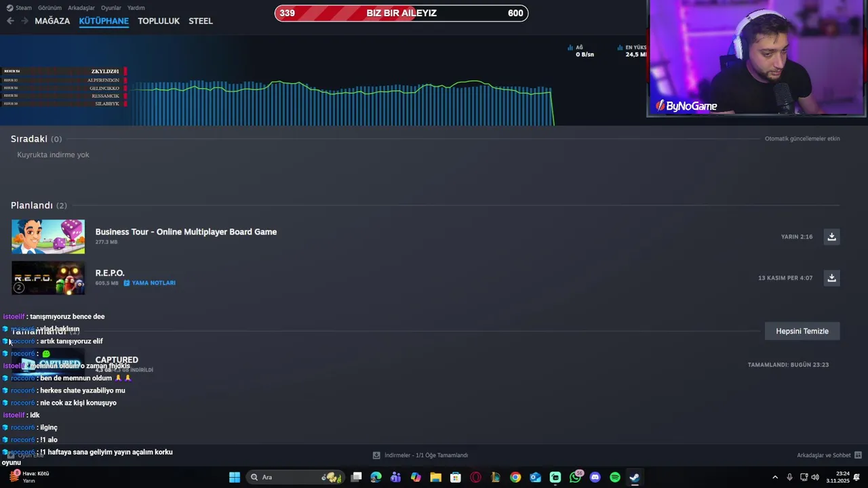This screenshot has width=868, height=488.
Task: Open Opera browser from the taskbar
Action: click(475, 477)
